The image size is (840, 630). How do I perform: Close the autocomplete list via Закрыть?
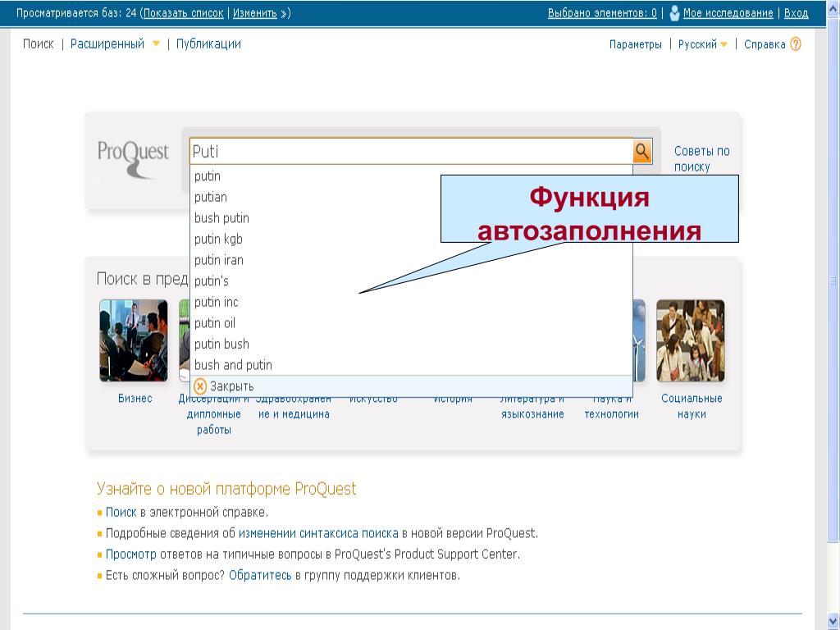(231, 386)
